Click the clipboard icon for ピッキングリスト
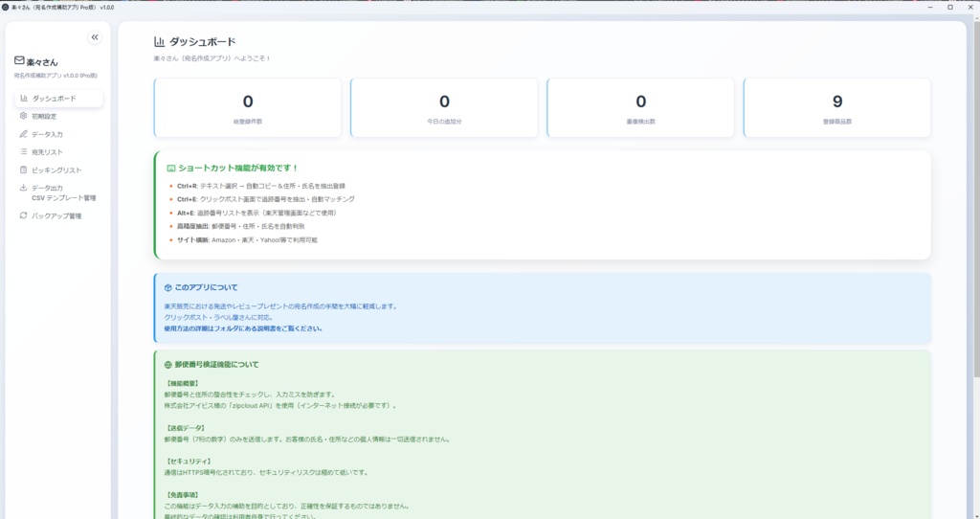Image resolution: width=980 pixels, height=519 pixels. click(x=23, y=169)
